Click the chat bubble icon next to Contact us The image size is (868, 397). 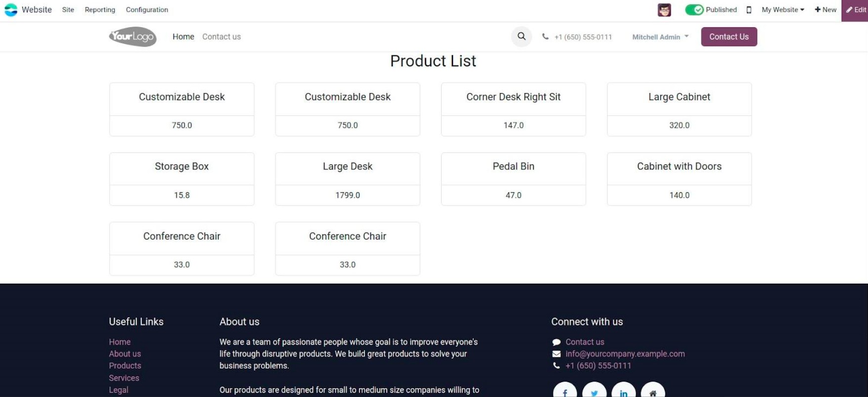[x=556, y=342]
